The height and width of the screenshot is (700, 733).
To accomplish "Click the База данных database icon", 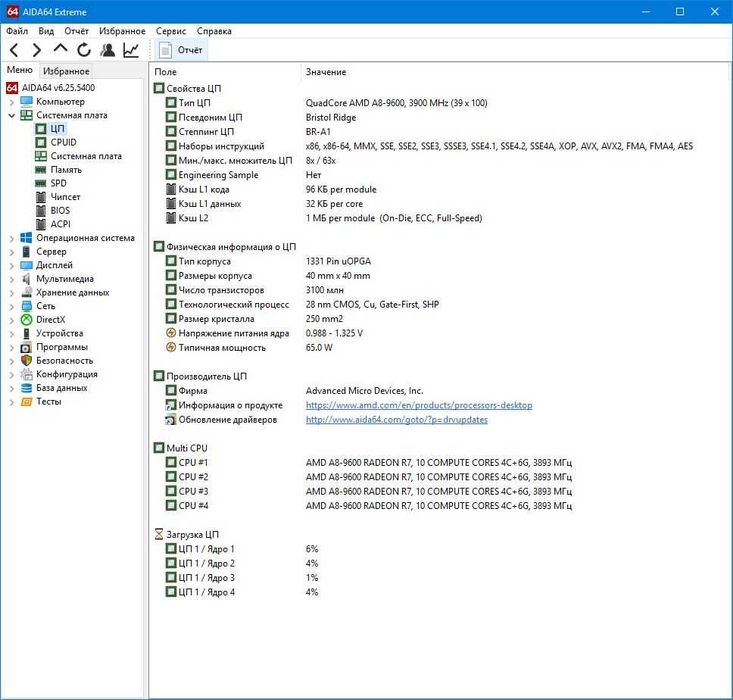I will point(27,388).
